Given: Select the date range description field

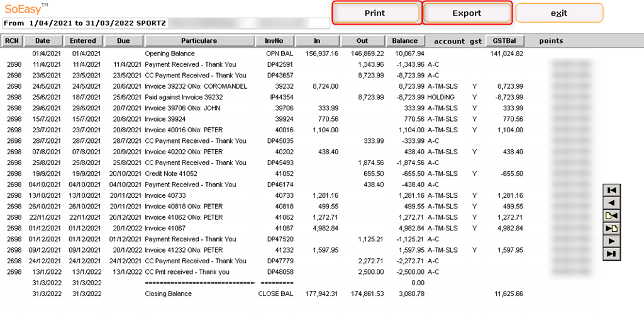Looking at the screenshot, I should [166, 23].
